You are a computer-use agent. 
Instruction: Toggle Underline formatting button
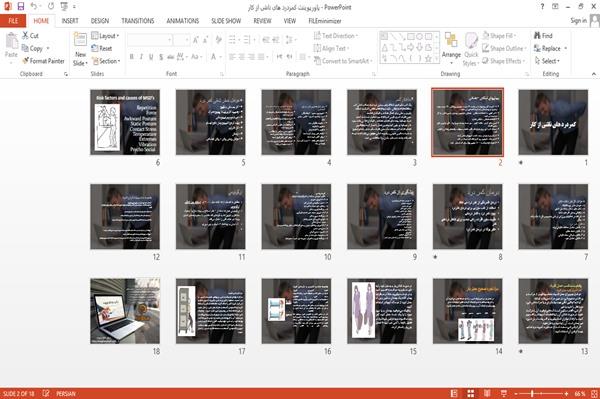[151, 57]
